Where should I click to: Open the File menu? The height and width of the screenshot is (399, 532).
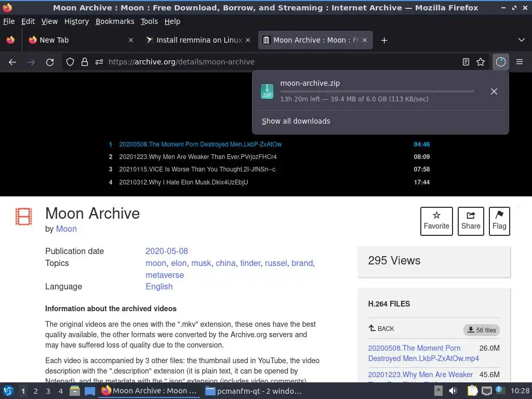pyautogui.click(x=9, y=21)
